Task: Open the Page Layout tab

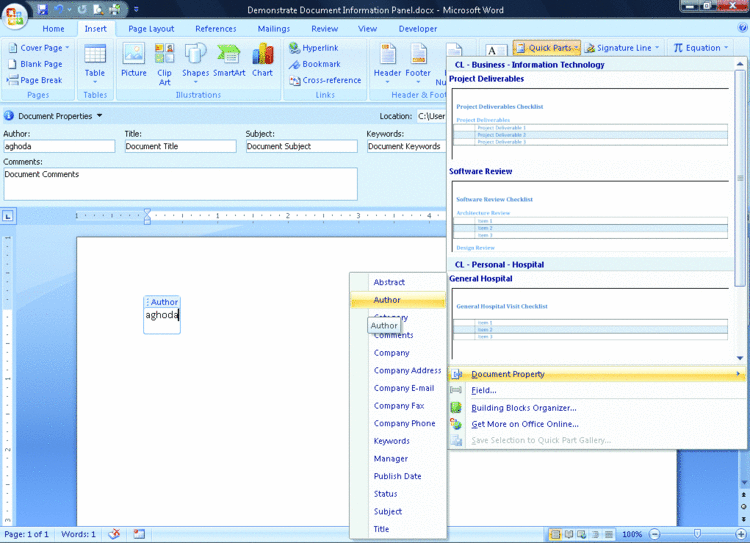Action: [151, 29]
